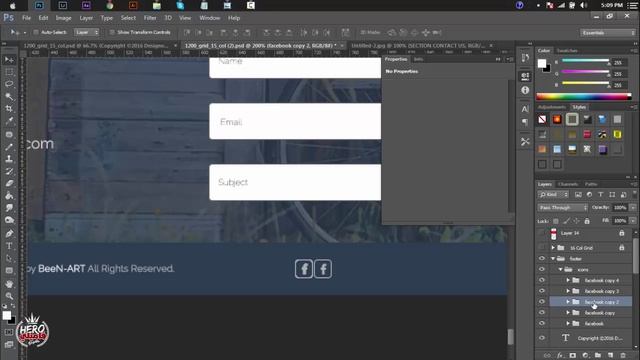The image size is (640, 360).
Task: Select the Move tool in the toolbox
Action: [9, 60]
